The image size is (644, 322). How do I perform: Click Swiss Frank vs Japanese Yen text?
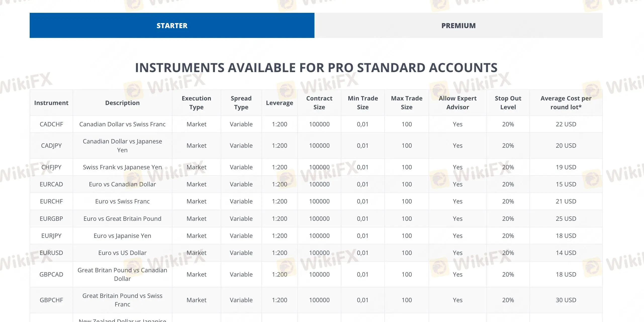click(x=122, y=167)
